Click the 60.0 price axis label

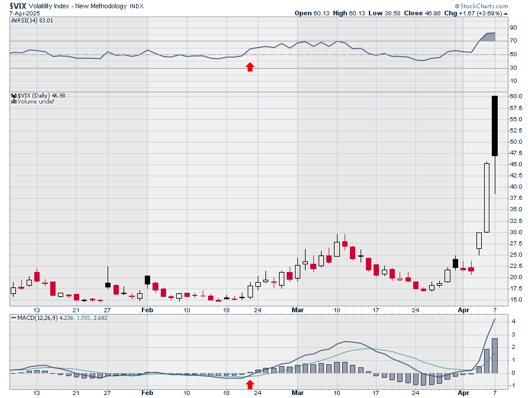(x=517, y=96)
